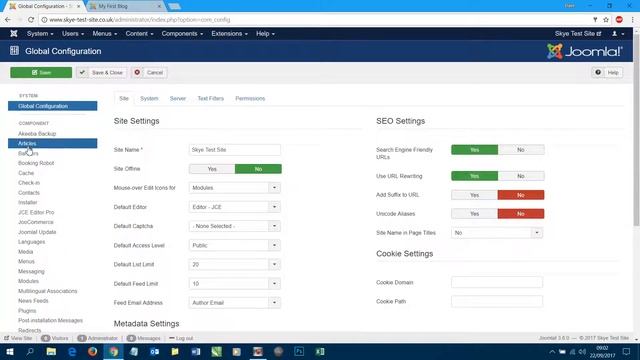Click the taskbar search magnifier icon
The height and width of the screenshot is (360, 640).
click(x=30, y=351)
